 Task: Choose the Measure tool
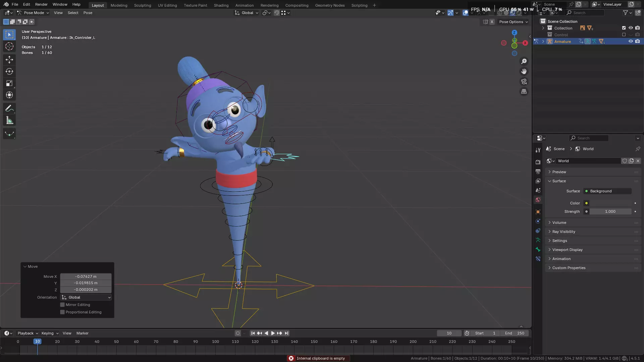click(x=9, y=120)
